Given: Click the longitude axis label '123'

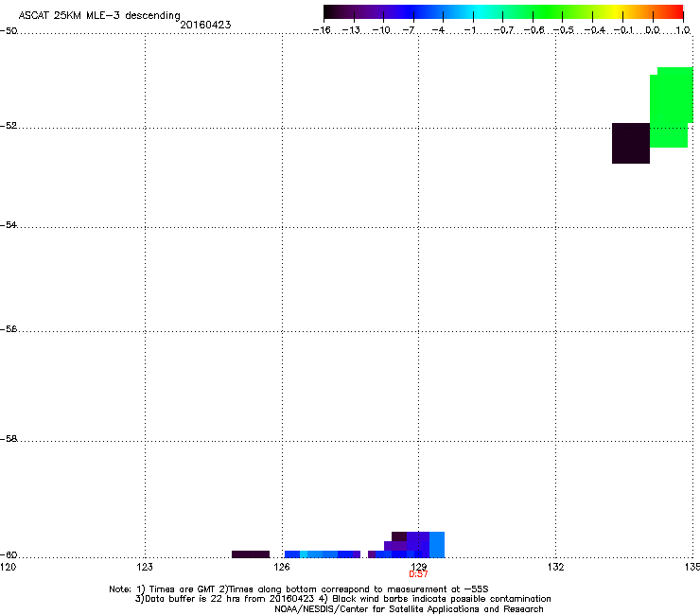Looking at the screenshot, I should 145,567.
